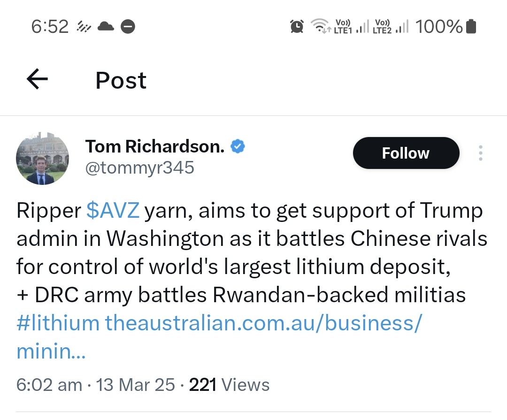
Task: Tap the back arrow icon
Action: point(38,80)
